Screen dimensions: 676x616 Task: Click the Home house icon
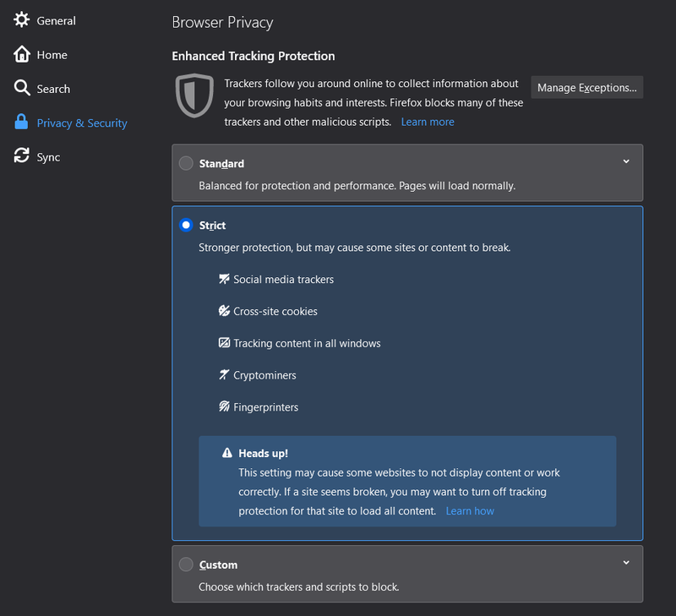click(22, 54)
